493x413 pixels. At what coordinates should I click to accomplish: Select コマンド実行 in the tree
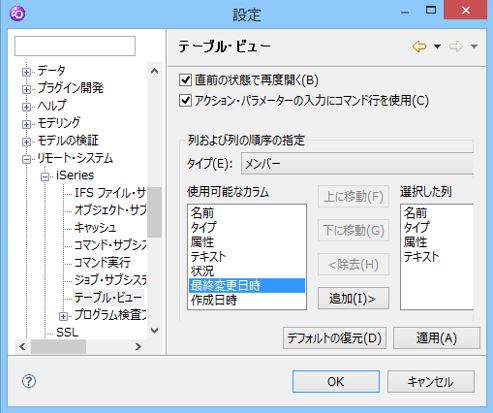tap(102, 263)
